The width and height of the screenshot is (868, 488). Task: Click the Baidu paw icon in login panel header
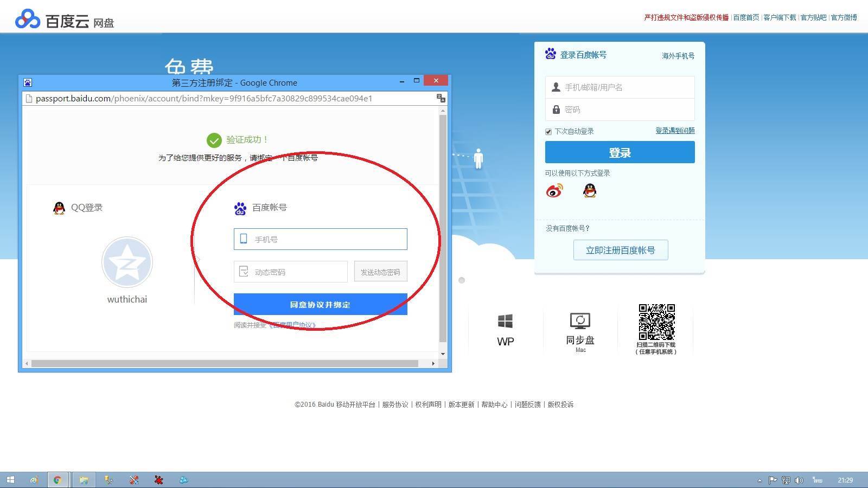click(x=551, y=54)
